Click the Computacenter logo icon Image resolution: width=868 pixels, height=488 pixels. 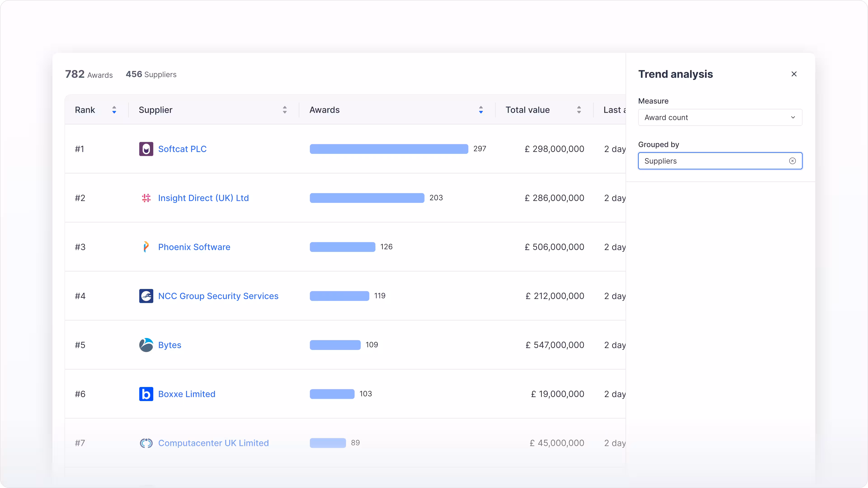click(x=146, y=443)
